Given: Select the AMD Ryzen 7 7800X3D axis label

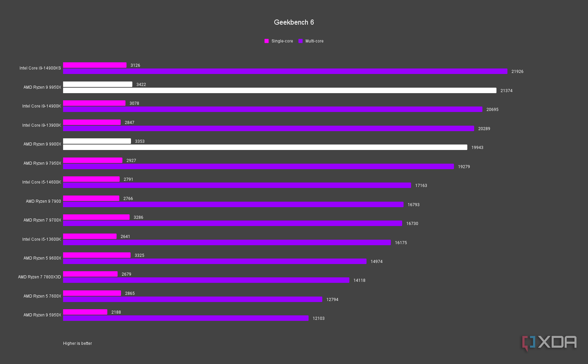Looking at the screenshot, I should 39,277.
